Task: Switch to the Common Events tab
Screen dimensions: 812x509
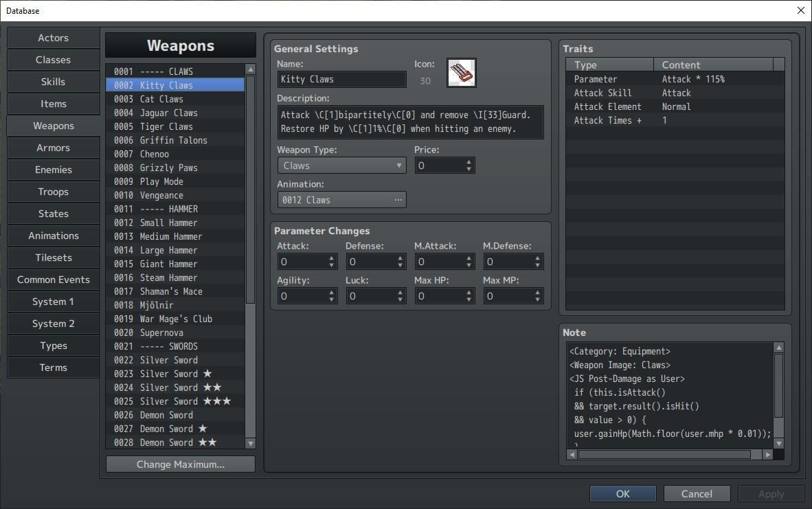Action: [54, 280]
